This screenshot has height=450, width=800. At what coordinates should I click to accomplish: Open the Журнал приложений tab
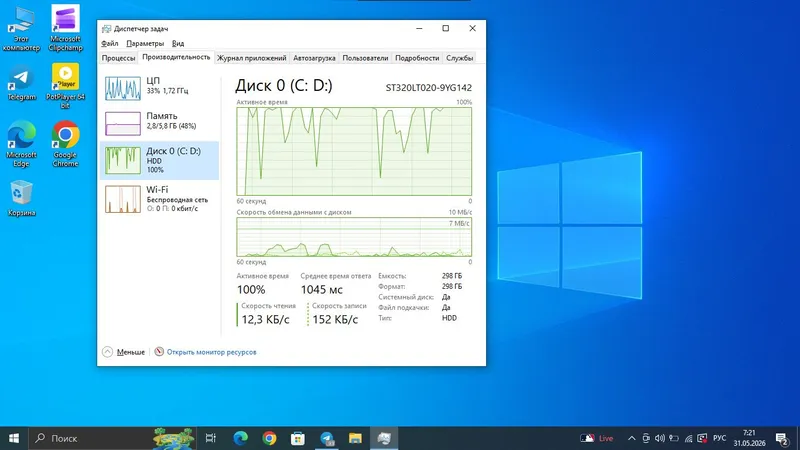252,58
